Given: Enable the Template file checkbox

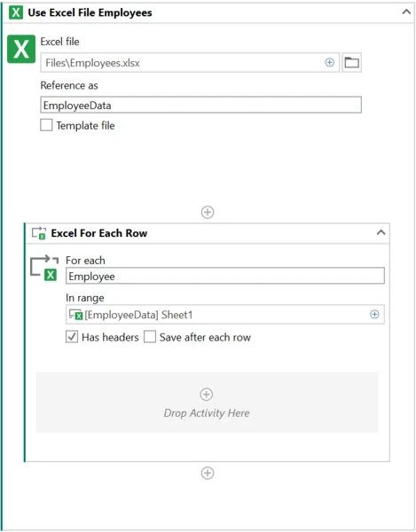Looking at the screenshot, I should (46, 125).
